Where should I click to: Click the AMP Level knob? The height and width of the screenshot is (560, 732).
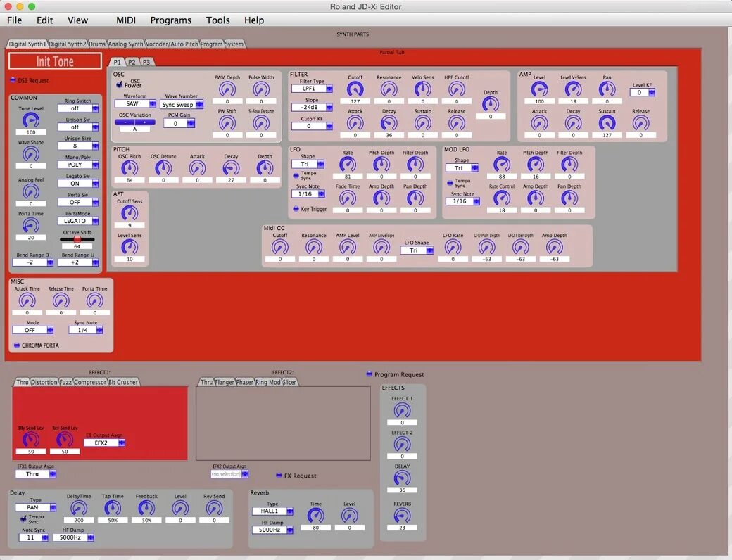tap(539, 89)
